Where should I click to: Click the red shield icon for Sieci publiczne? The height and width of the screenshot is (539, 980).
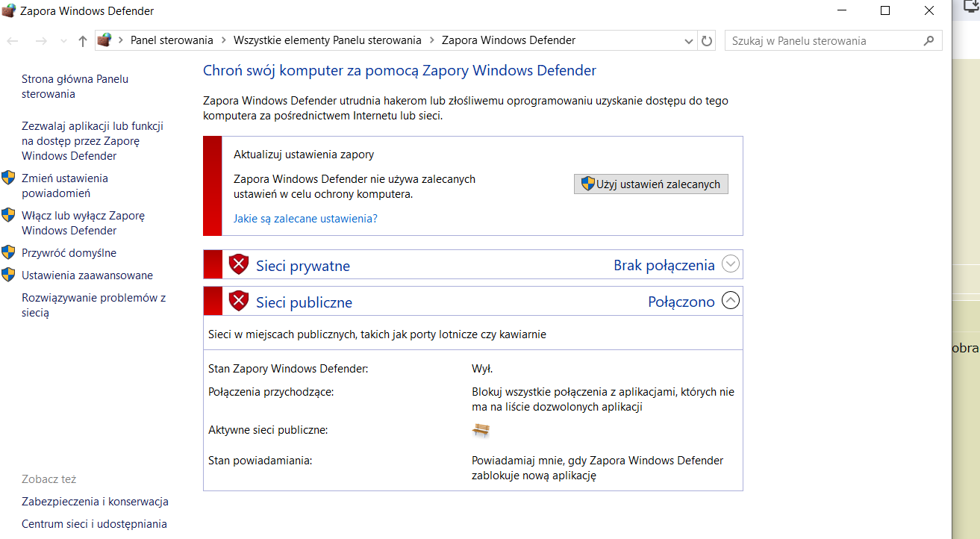click(238, 301)
